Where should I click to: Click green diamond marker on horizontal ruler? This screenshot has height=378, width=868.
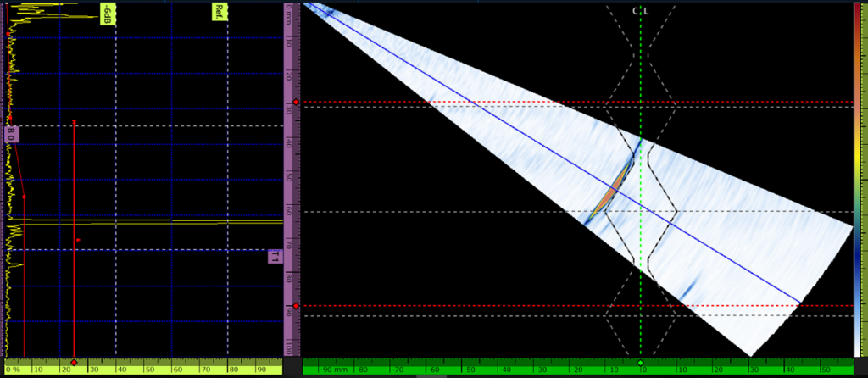641,363
